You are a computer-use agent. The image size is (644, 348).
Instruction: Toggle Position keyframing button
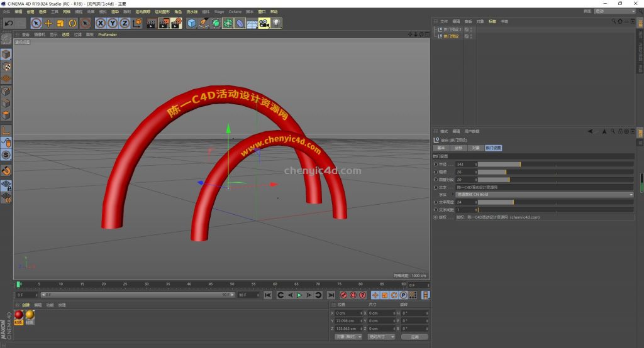coord(375,295)
